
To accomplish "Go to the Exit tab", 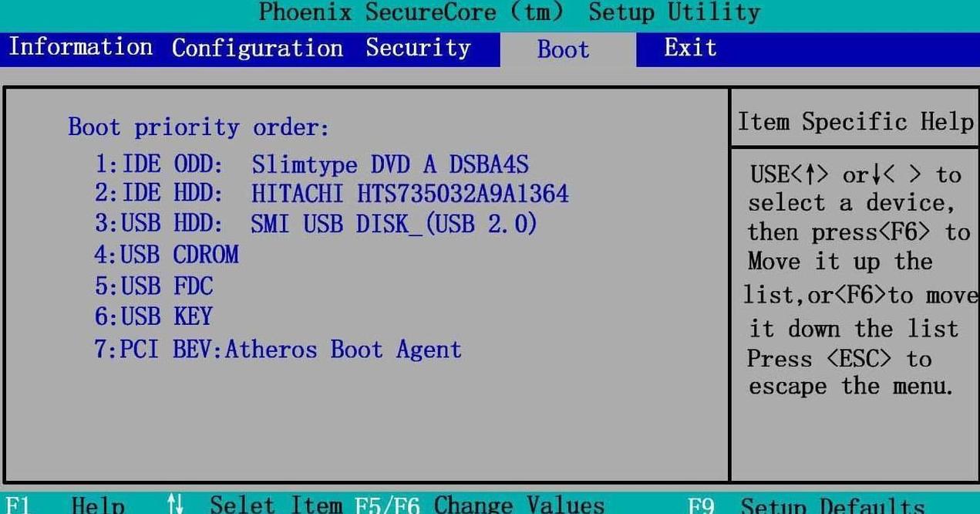I will coord(691,48).
